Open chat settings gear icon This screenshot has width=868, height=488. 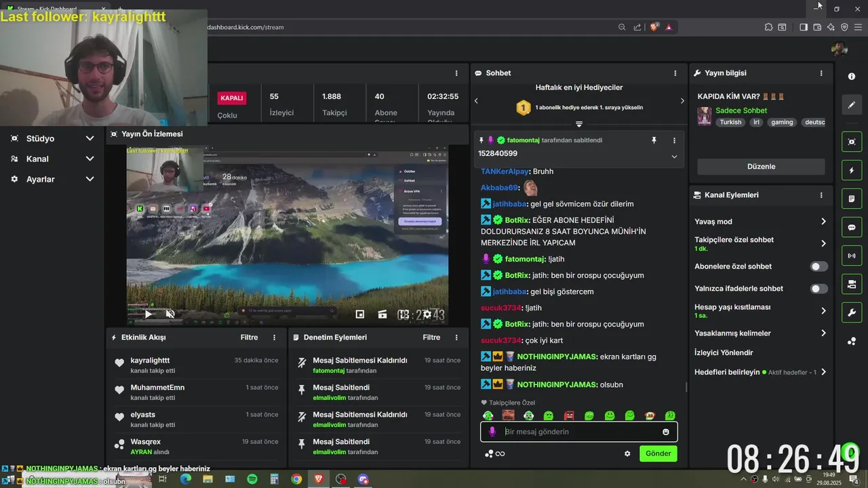(x=627, y=453)
